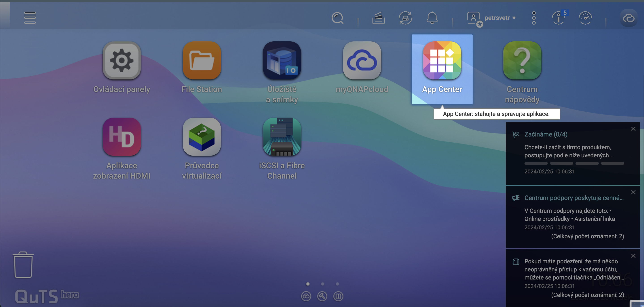
Task: Open Ovládací panely settings
Action: 122,61
